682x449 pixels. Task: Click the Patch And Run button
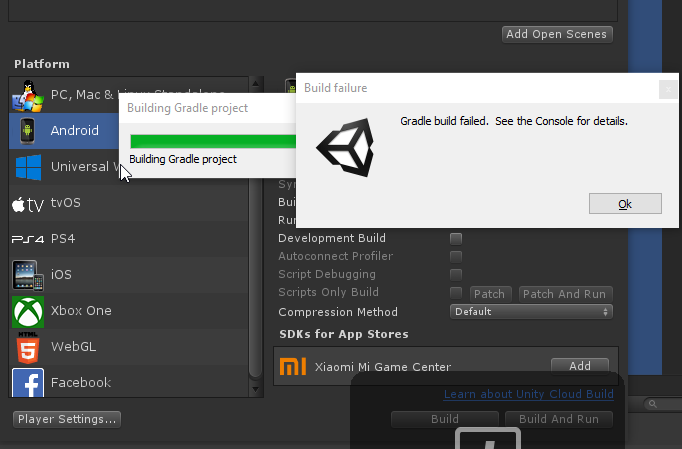click(x=565, y=294)
